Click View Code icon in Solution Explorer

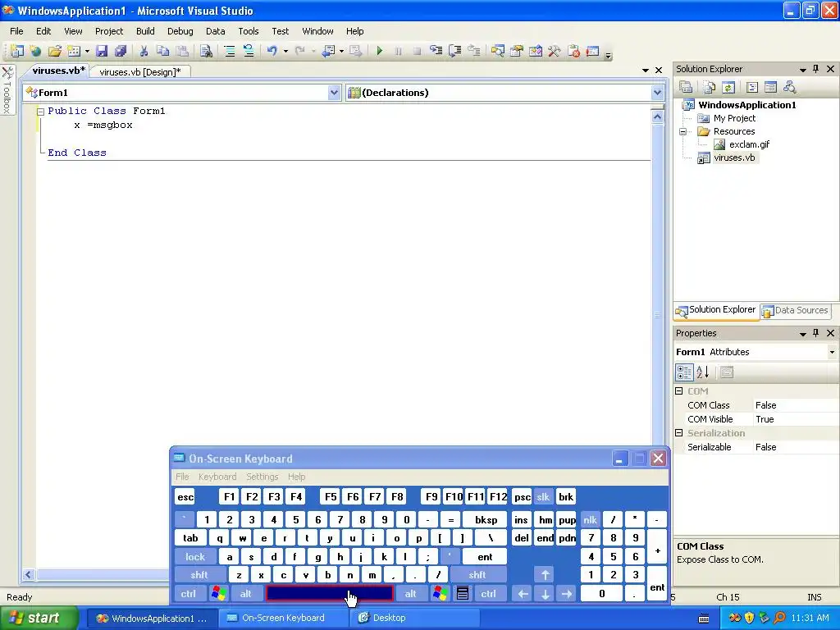coord(751,87)
